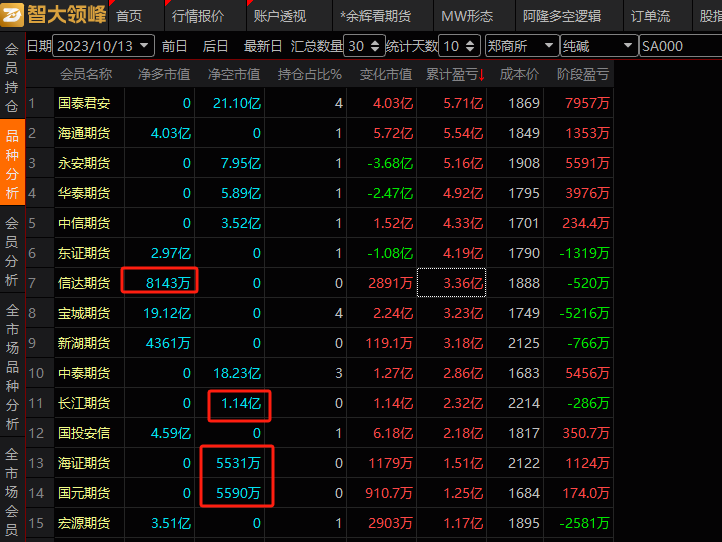Select the *余辉看期货 tab

pyautogui.click(x=375, y=17)
